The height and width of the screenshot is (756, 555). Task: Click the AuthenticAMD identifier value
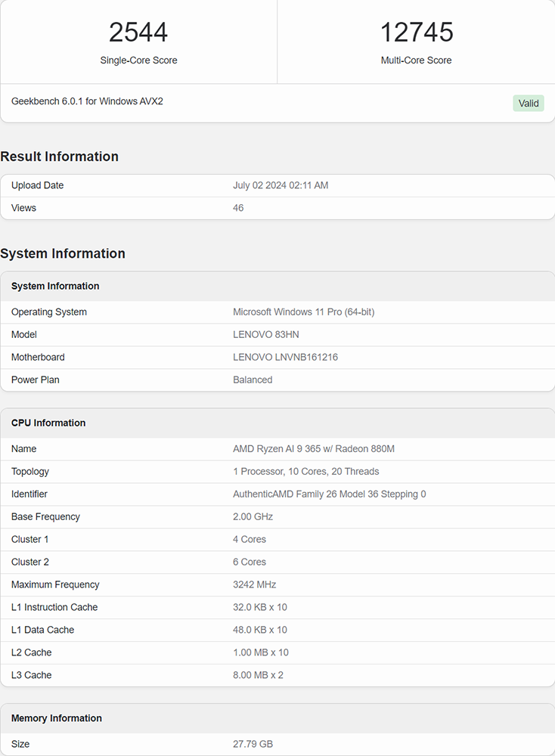329,494
